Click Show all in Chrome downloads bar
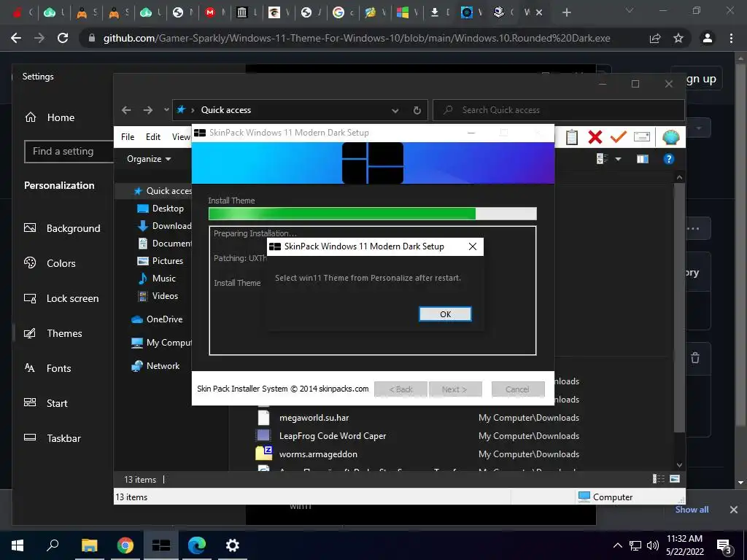The image size is (747, 560). (x=692, y=510)
